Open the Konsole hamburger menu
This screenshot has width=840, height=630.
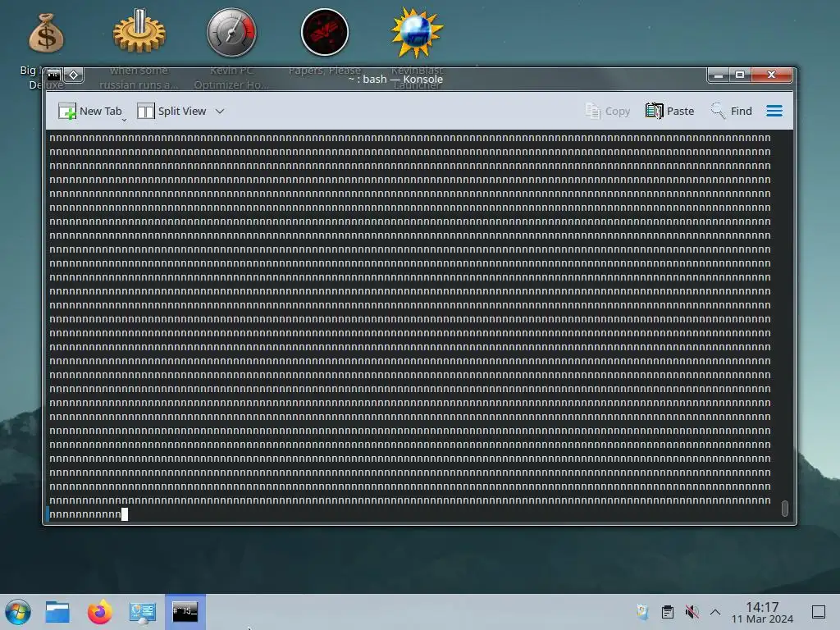point(774,111)
